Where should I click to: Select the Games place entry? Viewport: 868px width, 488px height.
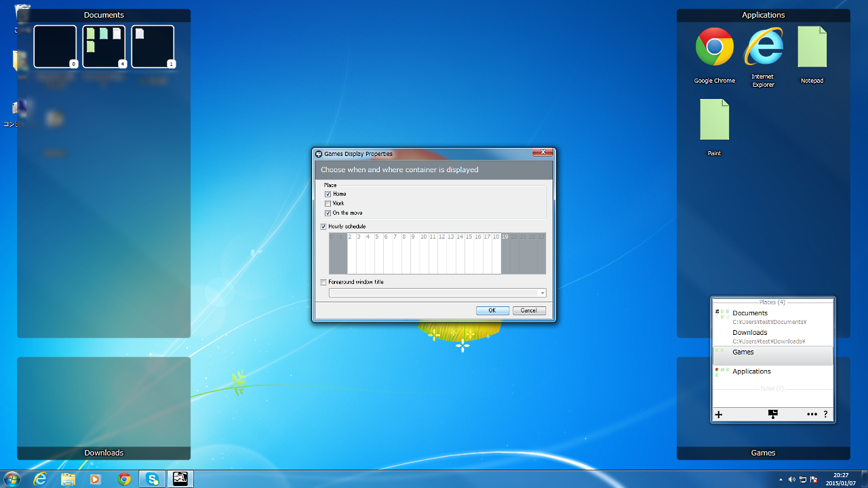(x=773, y=356)
